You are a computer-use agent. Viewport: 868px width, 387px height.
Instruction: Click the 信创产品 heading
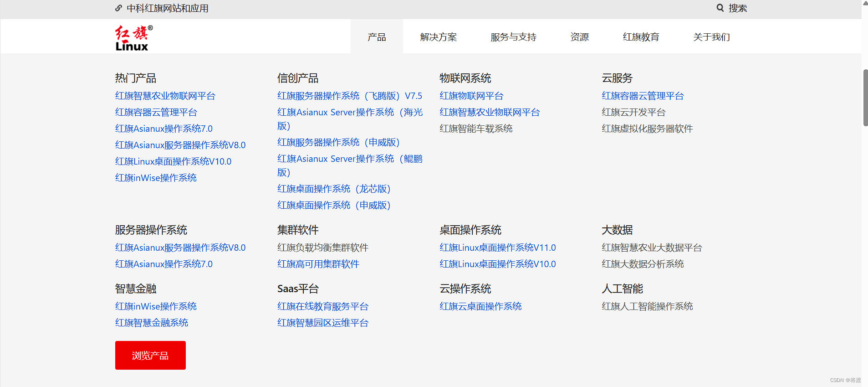[298, 78]
